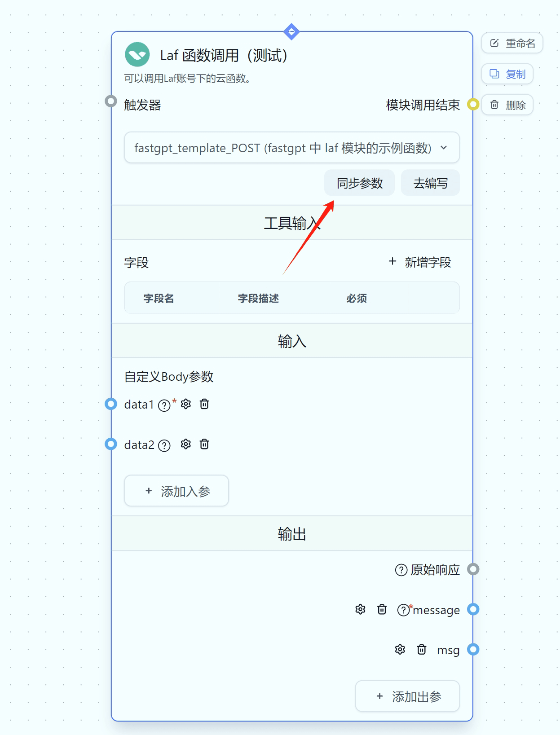Click the trash icon beside data2

204,445
